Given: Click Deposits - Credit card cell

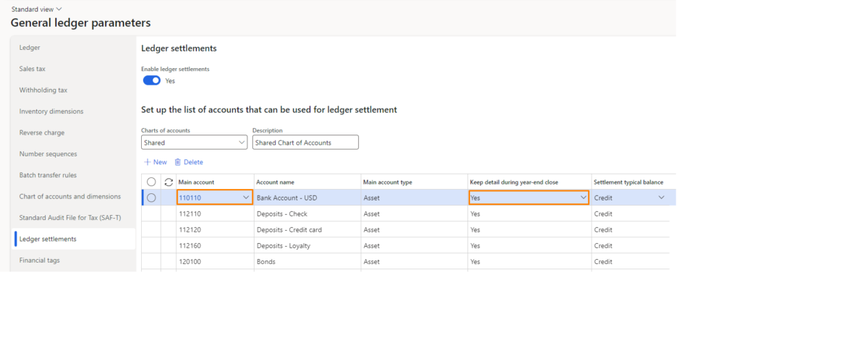Looking at the screenshot, I should tap(307, 230).
